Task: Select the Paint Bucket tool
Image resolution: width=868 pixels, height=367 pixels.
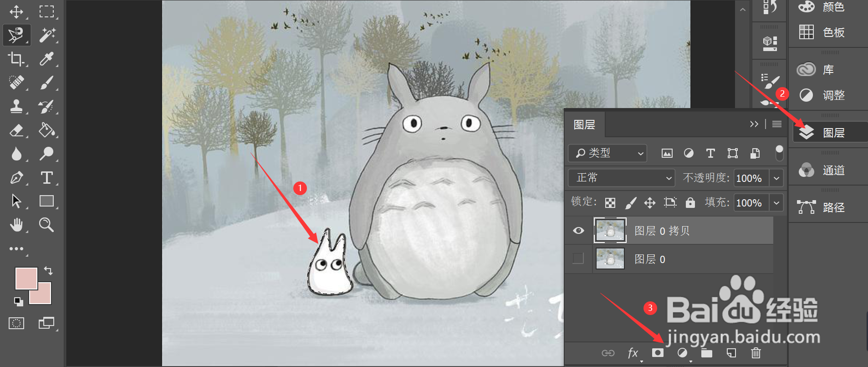Action: (x=46, y=130)
